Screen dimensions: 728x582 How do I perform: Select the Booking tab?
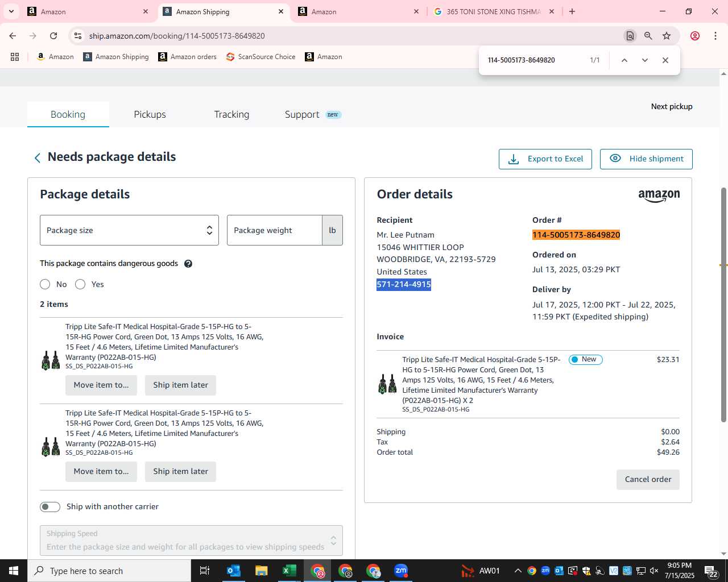tap(68, 114)
